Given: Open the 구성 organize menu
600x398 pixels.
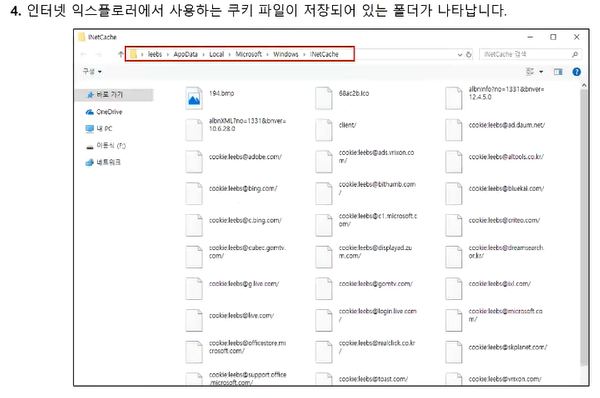Looking at the screenshot, I should (x=92, y=72).
